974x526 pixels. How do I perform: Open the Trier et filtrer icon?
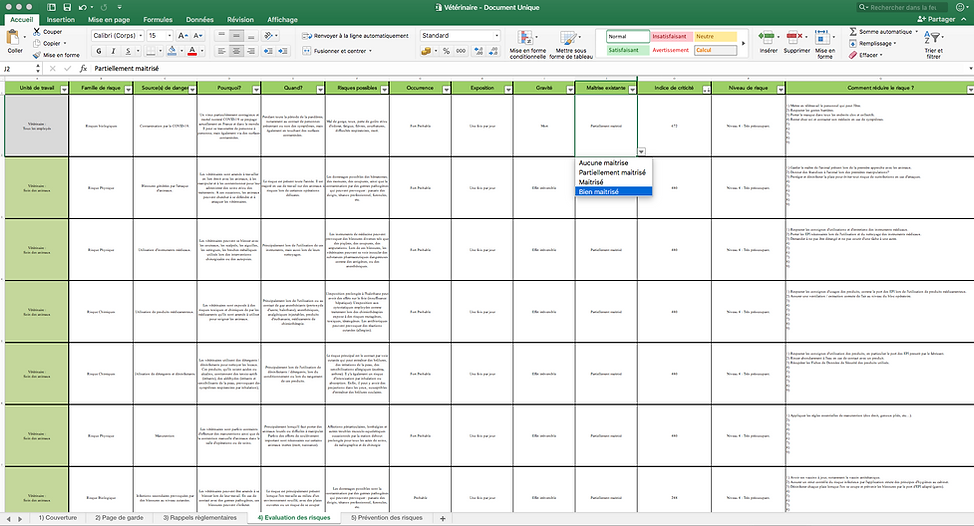click(933, 38)
